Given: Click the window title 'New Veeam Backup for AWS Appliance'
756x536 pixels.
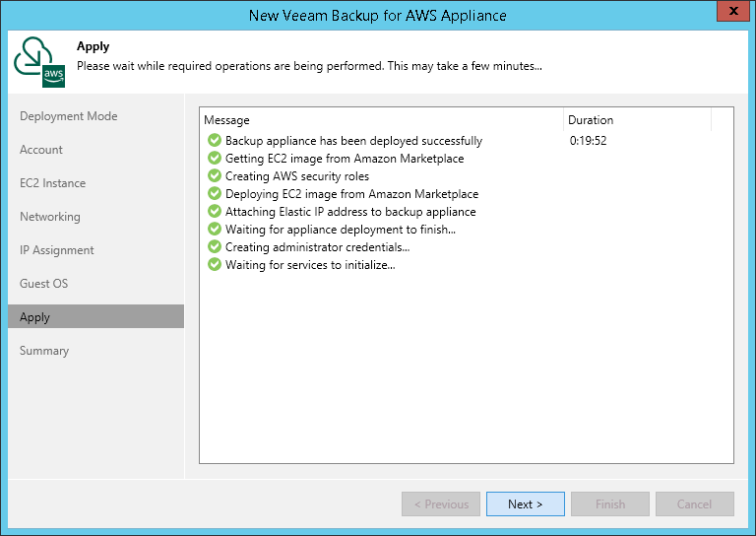Looking at the screenshot, I should [x=378, y=16].
